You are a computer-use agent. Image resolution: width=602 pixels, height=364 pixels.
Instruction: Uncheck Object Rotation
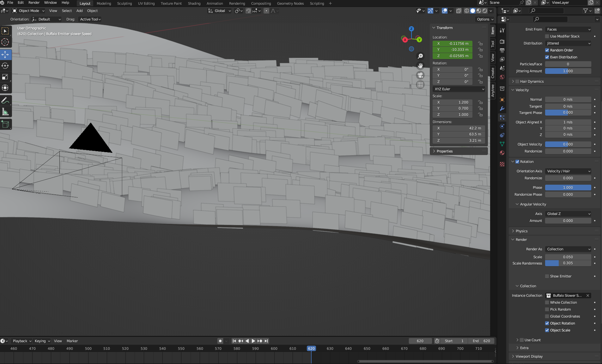click(547, 323)
